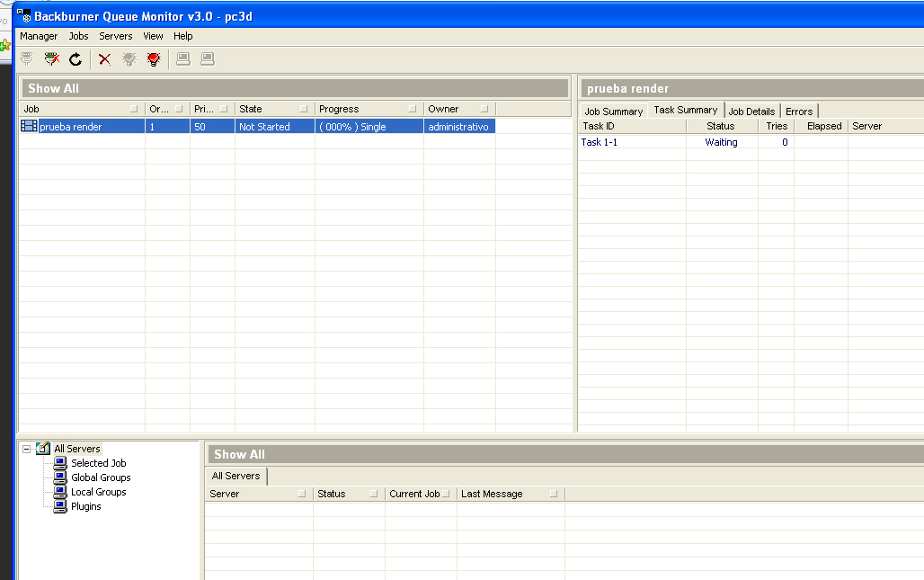Toggle the filter box in Current Job header
Viewport: 924px width, 580px height.
coord(446,494)
